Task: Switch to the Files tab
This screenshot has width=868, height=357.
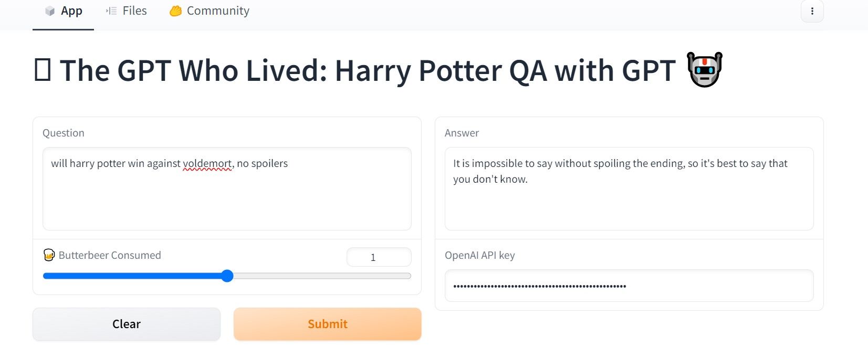Action: click(x=127, y=11)
